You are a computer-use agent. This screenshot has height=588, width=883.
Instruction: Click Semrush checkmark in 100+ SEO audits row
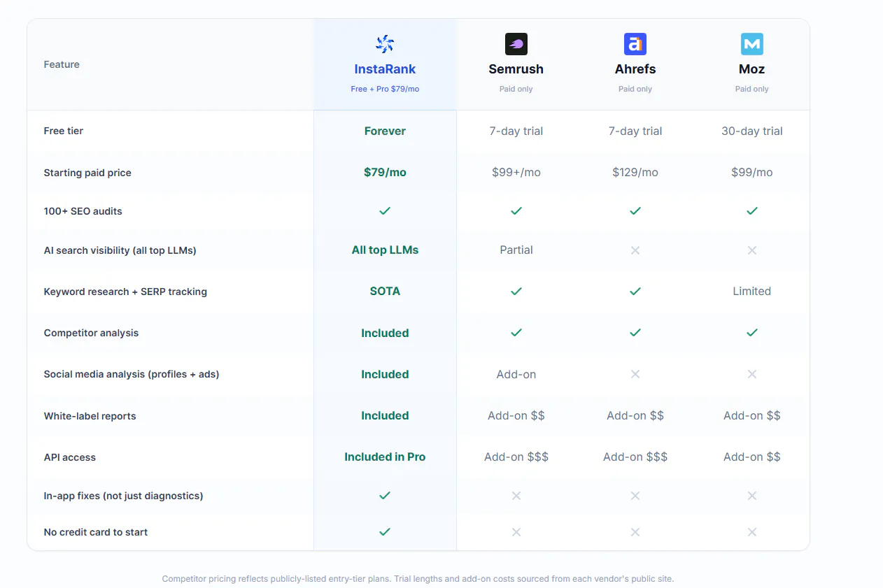(x=516, y=210)
